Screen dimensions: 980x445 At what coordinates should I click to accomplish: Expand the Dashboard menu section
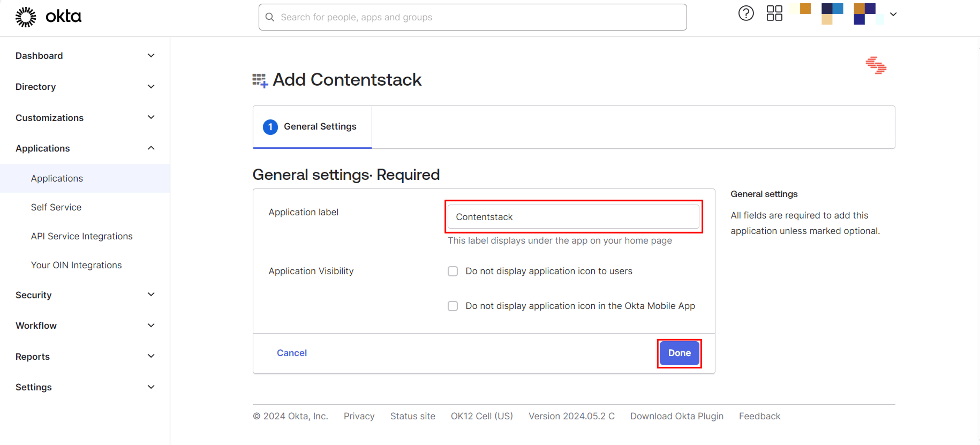click(x=85, y=56)
